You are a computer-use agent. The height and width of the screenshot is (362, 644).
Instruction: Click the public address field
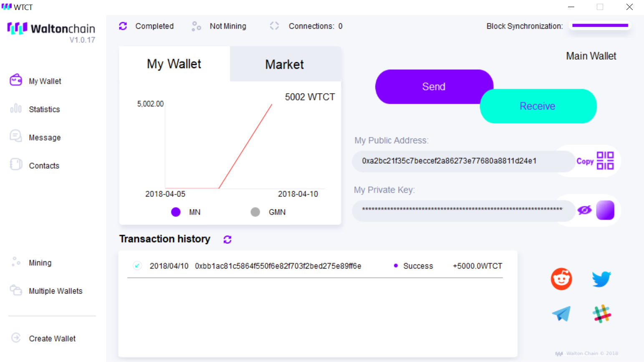pyautogui.click(x=463, y=161)
